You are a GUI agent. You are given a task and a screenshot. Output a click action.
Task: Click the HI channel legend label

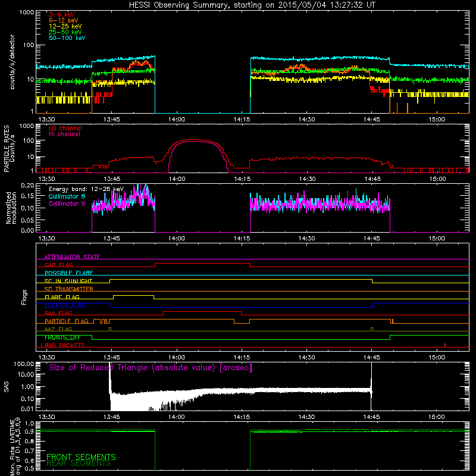(x=65, y=134)
